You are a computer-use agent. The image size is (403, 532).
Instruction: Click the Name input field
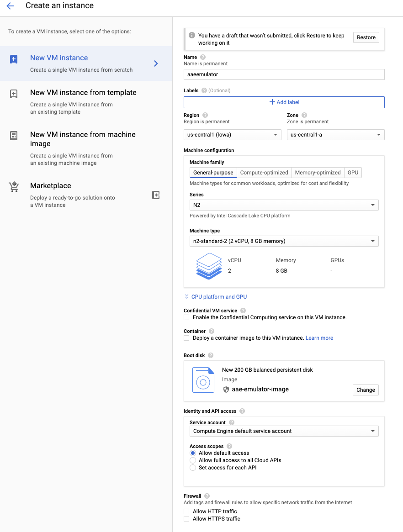(x=284, y=74)
